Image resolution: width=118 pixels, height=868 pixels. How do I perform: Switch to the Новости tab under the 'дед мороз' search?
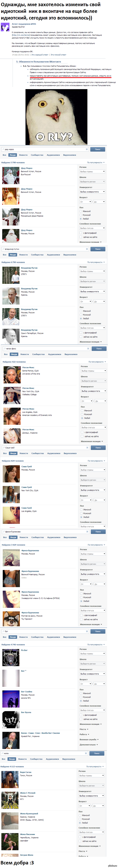[23, 155]
